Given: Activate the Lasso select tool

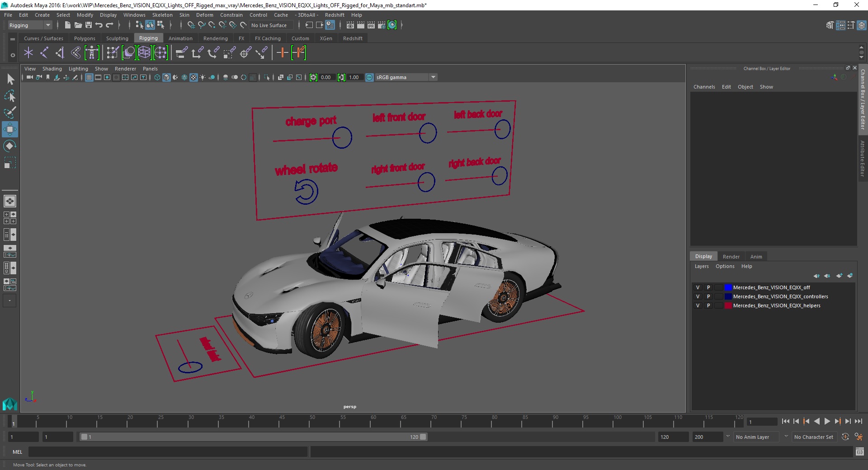Looking at the screenshot, I should click(x=10, y=96).
